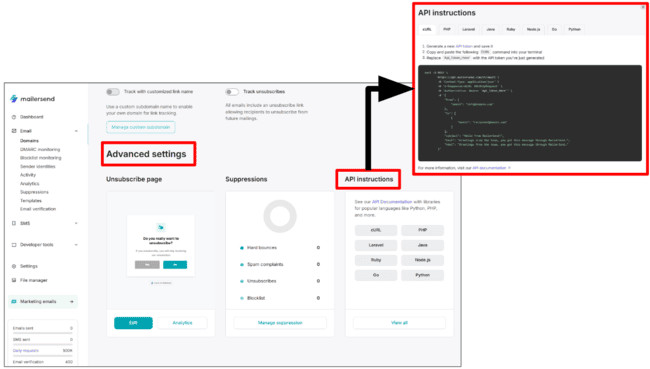Image resolution: width=650 pixels, height=369 pixels.
Task: Click the Developer tools icon
Action: click(x=14, y=245)
